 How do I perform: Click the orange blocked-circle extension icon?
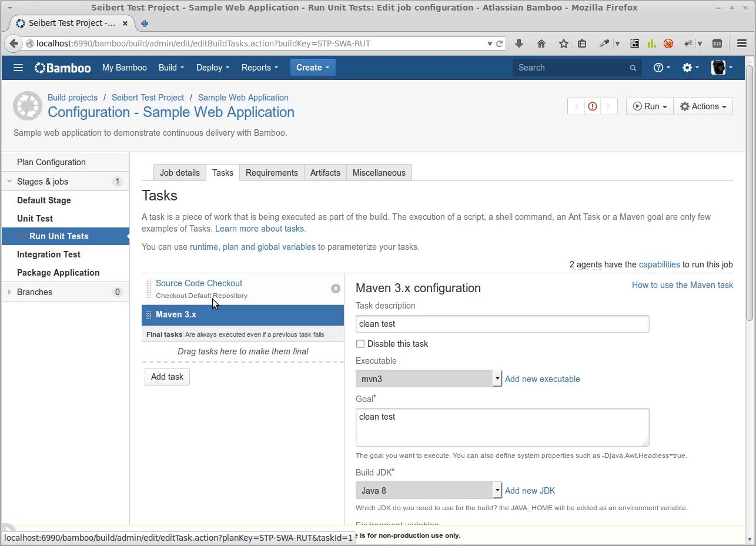tap(668, 43)
